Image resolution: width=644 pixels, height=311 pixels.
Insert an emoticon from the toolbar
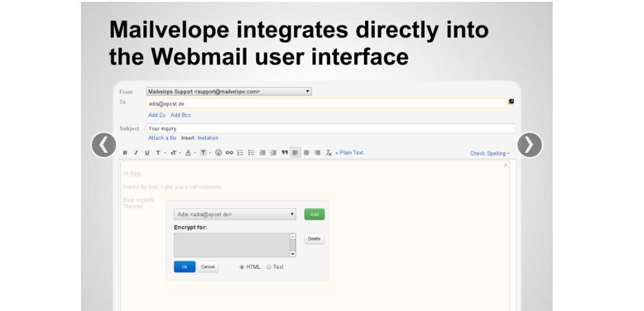[219, 153]
